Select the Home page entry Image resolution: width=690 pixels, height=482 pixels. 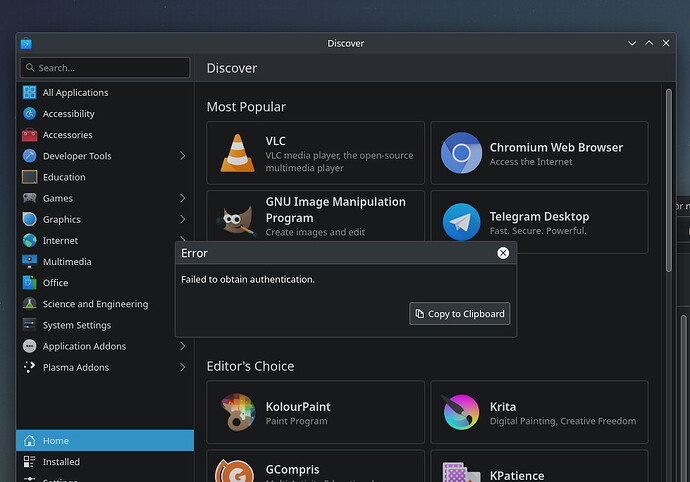(x=105, y=441)
